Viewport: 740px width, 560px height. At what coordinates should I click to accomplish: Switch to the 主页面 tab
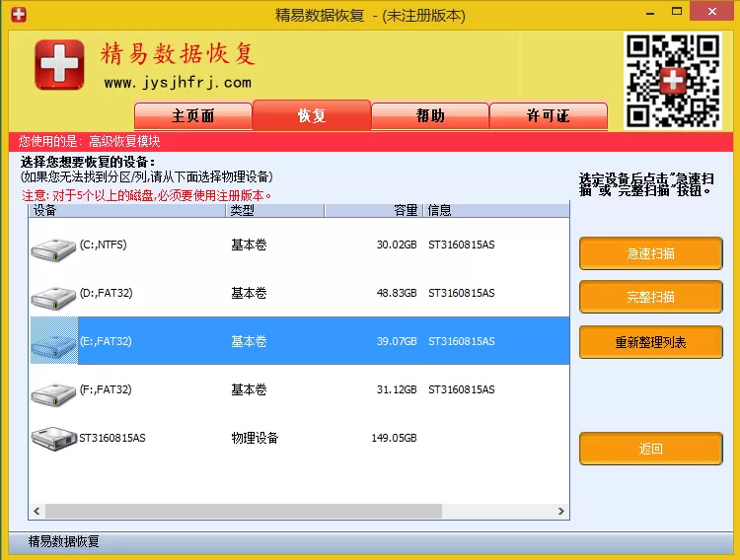[193, 116]
